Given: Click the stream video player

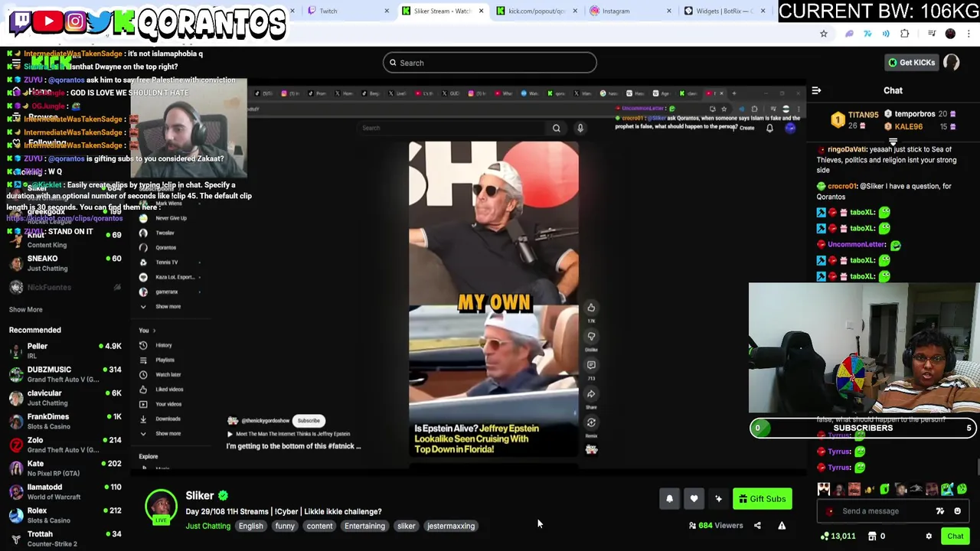Looking at the screenshot, I should (469, 277).
